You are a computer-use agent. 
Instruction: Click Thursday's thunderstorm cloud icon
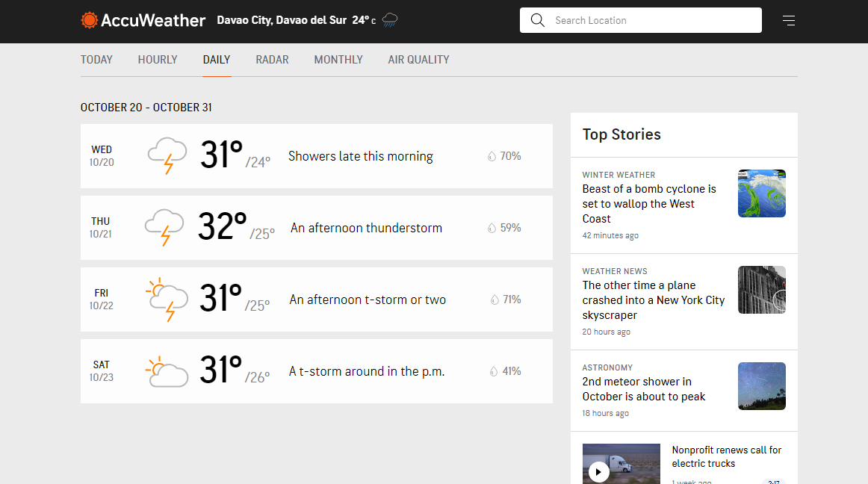coord(164,227)
